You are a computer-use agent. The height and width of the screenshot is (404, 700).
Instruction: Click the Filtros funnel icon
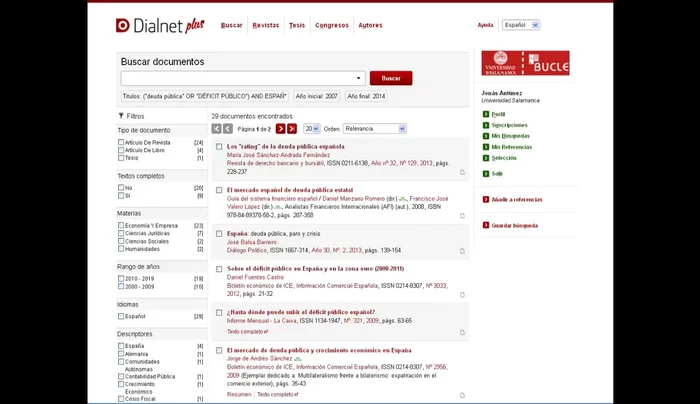tap(121, 116)
